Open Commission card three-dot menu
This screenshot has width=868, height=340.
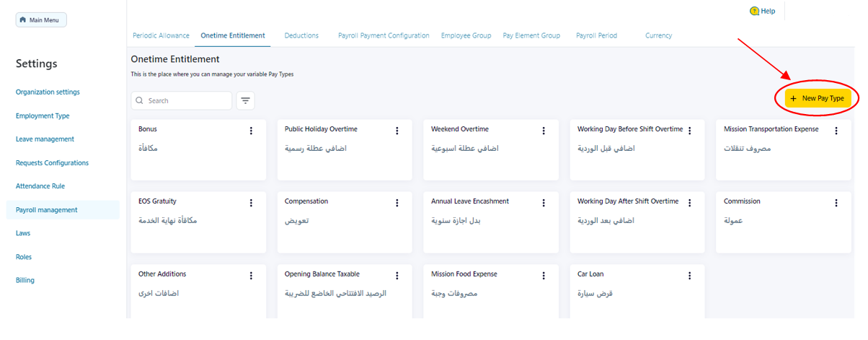[836, 203]
